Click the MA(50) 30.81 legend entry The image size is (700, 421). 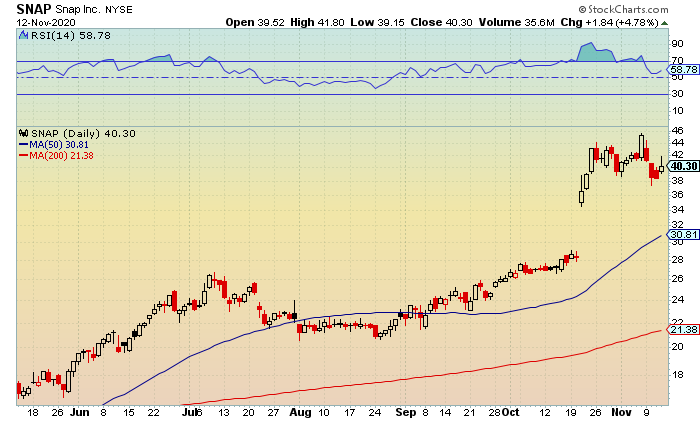[54, 145]
